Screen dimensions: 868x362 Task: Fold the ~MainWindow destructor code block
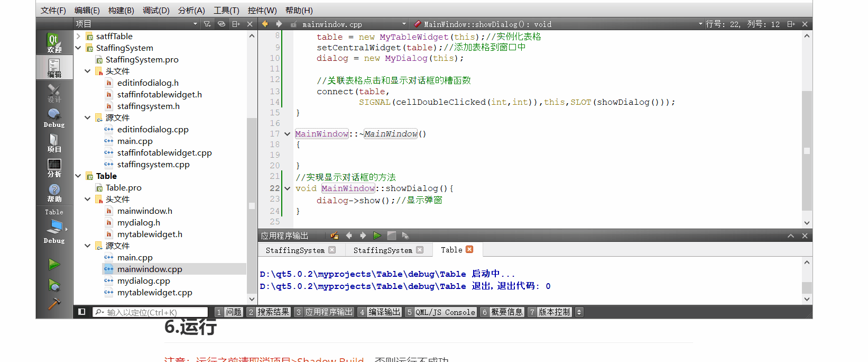287,134
